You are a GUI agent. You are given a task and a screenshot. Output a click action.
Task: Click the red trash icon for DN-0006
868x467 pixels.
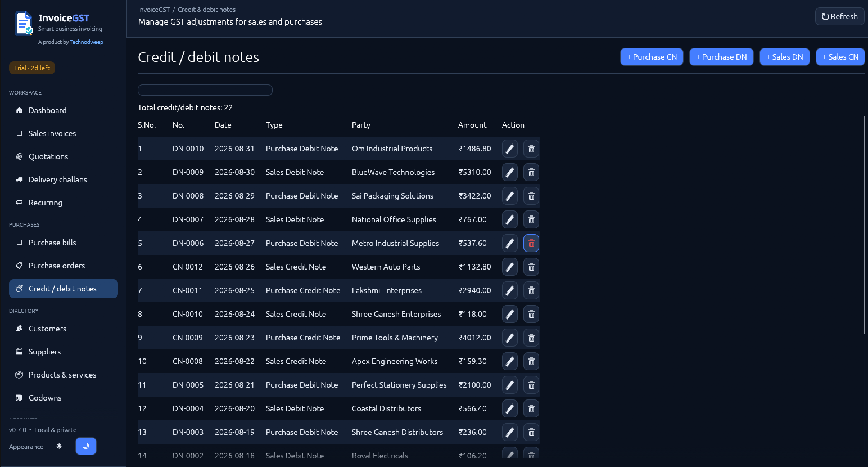(x=531, y=243)
